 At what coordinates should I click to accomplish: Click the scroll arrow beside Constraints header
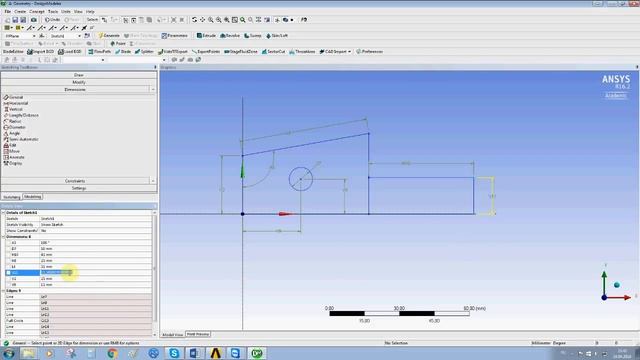(x=153, y=181)
